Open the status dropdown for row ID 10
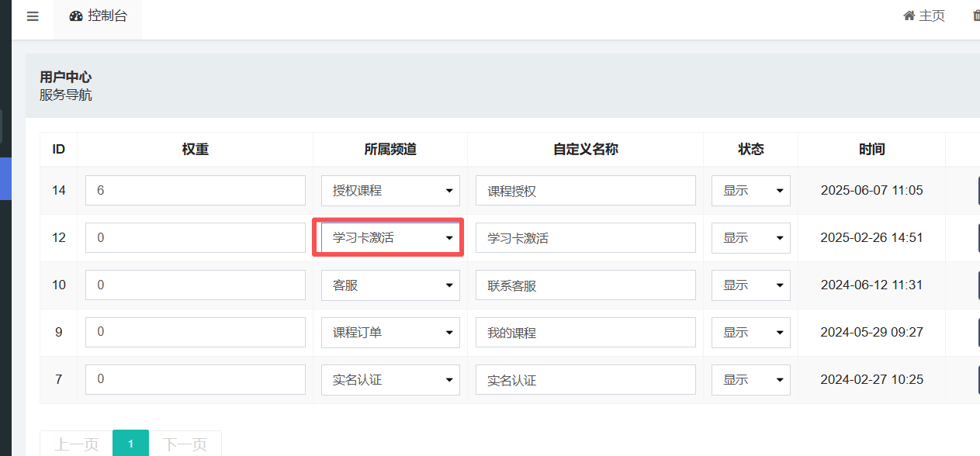This screenshot has height=456, width=980. 750,285
